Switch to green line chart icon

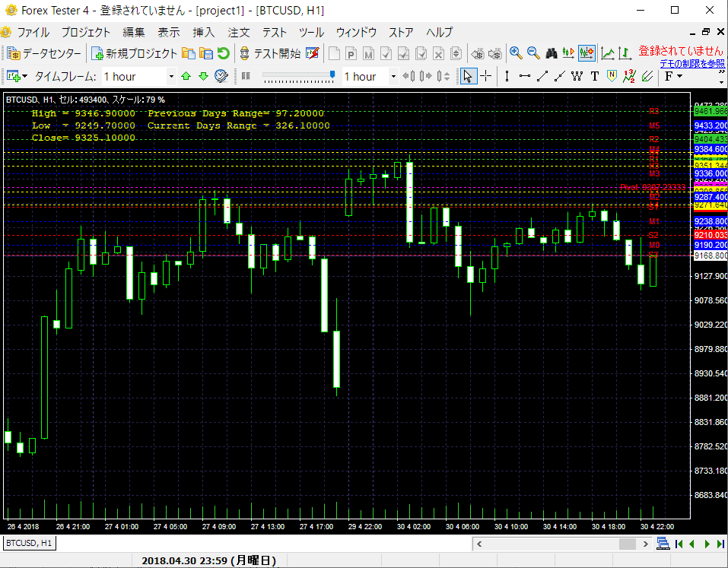point(608,53)
